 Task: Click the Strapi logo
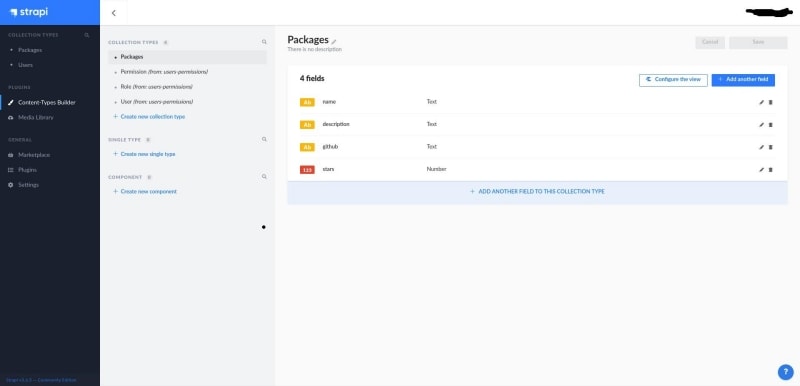click(x=29, y=12)
